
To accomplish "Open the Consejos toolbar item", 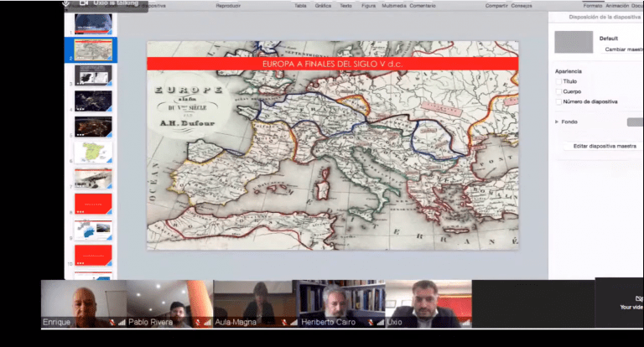I will click(x=522, y=6).
